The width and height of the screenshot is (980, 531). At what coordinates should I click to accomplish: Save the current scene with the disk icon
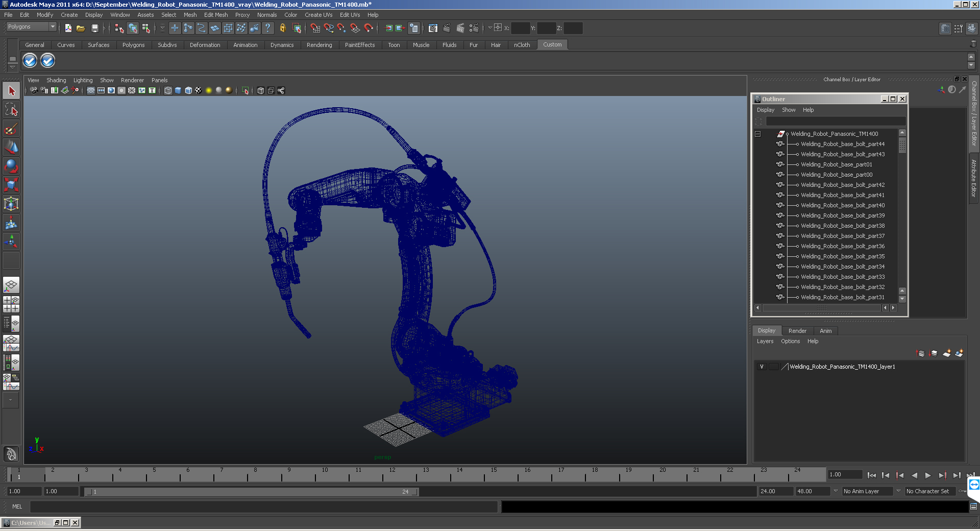(94, 28)
